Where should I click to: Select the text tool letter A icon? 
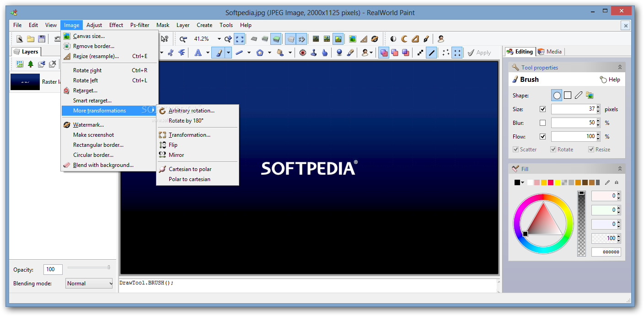(x=198, y=53)
